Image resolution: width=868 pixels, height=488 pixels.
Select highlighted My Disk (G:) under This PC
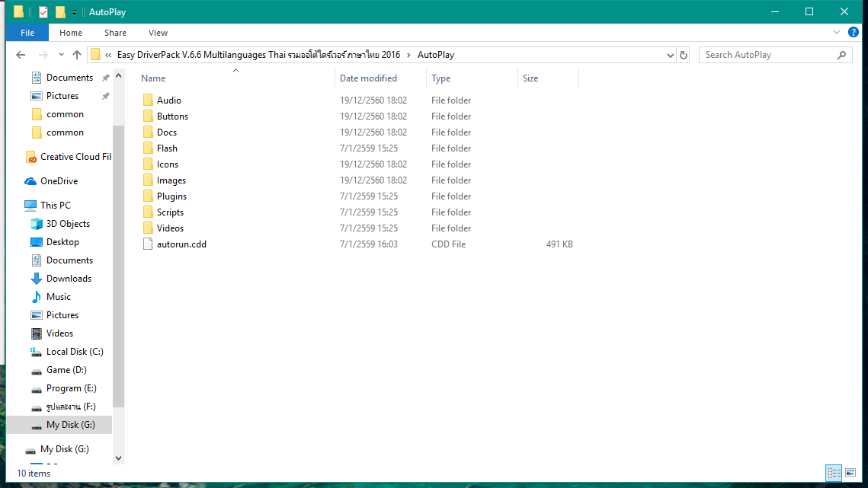coord(59,424)
